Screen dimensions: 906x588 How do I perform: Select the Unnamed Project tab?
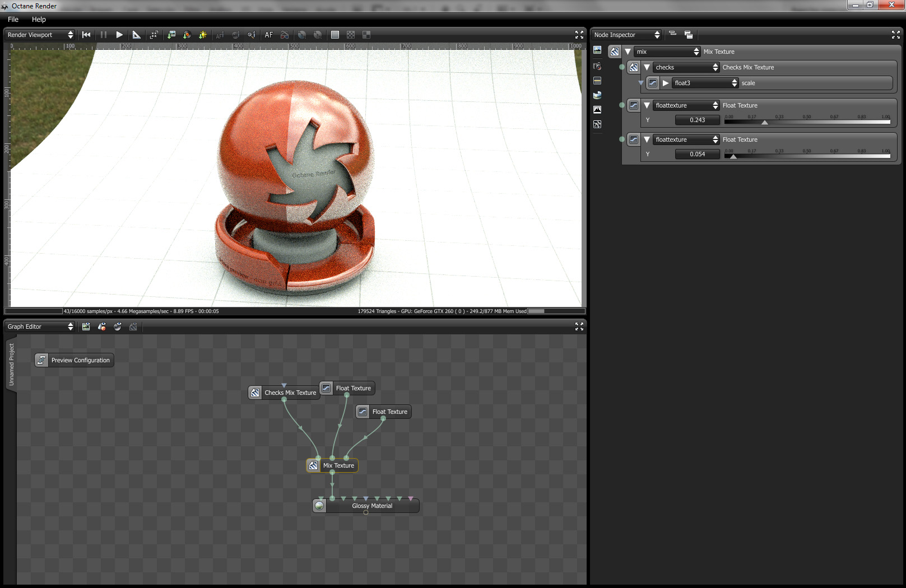pos(11,365)
